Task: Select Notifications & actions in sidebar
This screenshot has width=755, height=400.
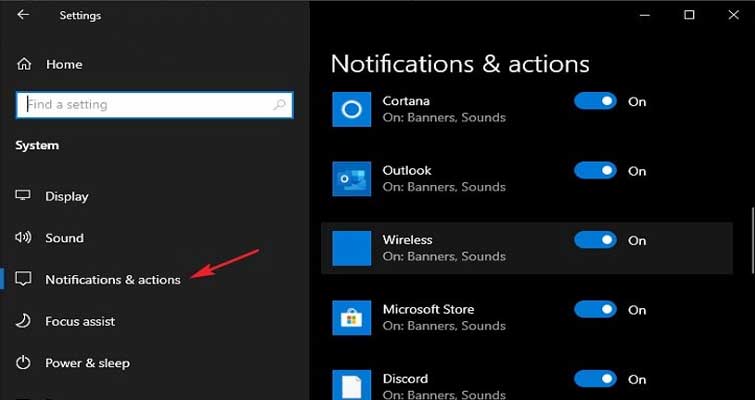Action: [113, 280]
